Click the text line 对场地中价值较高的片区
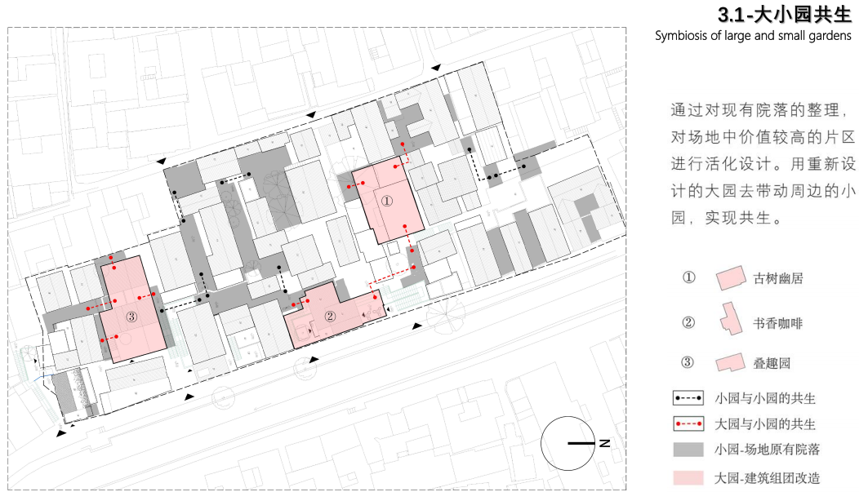 point(763,137)
